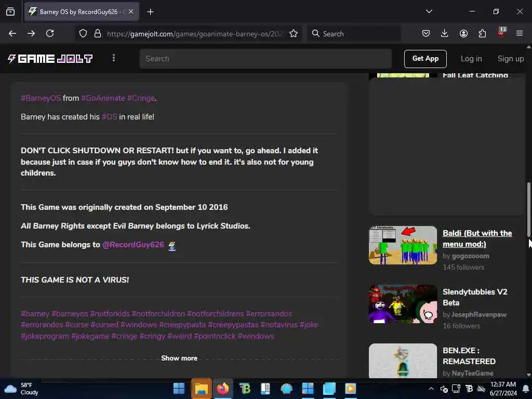Expand description with Show more
The image size is (532, 399).
click(179, 358)
